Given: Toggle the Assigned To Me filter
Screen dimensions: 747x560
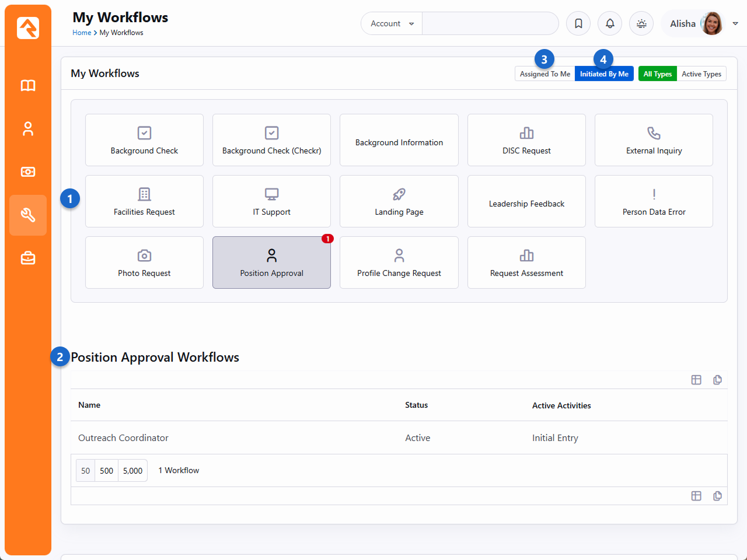Looking at the screenshot, I should tap(544, 74).
